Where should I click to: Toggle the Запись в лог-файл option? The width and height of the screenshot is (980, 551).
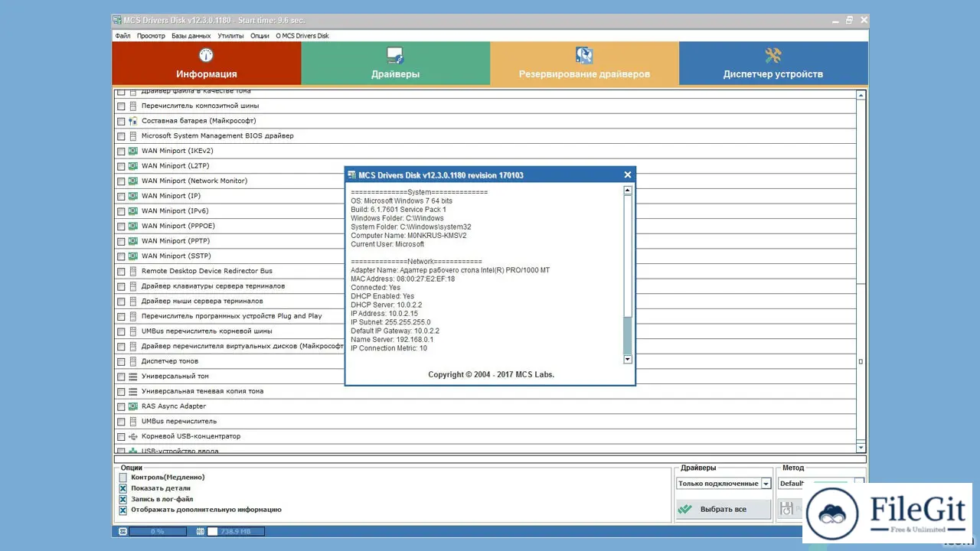122,499
